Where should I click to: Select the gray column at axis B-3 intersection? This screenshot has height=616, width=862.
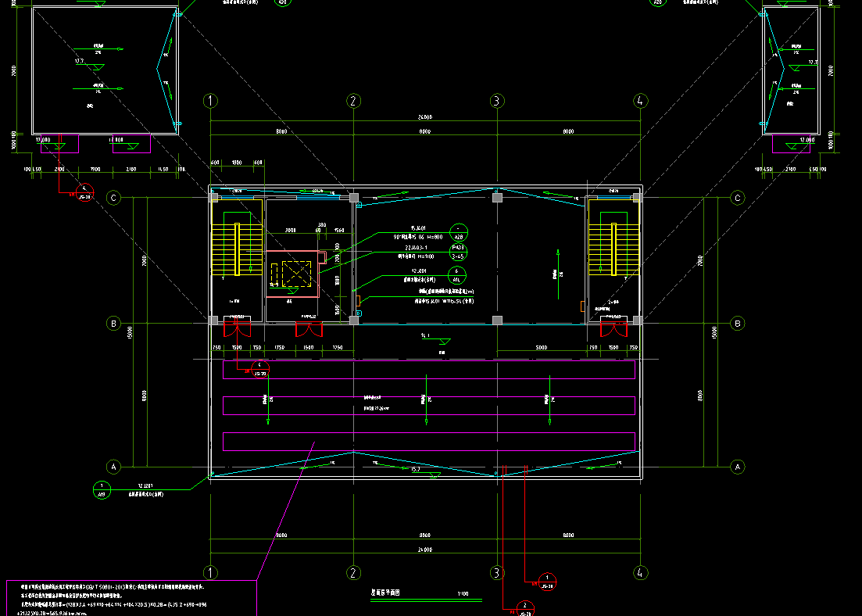coord(496,321)
